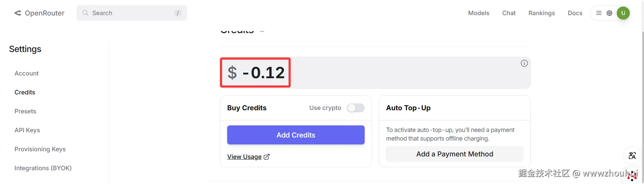Click the green user avatar

pyautogui.click(x=623, y=13)
